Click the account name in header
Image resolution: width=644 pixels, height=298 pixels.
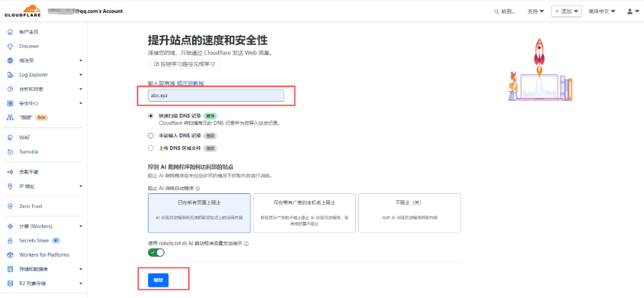pos(85,11)
